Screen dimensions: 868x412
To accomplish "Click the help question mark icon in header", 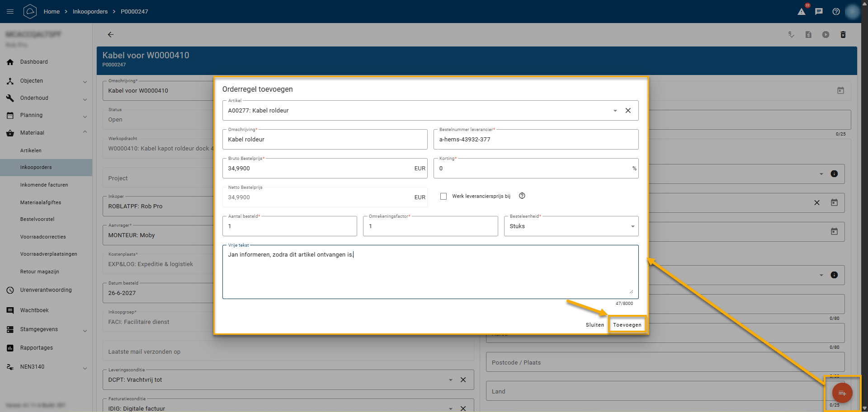I will [x=836, y=12].
